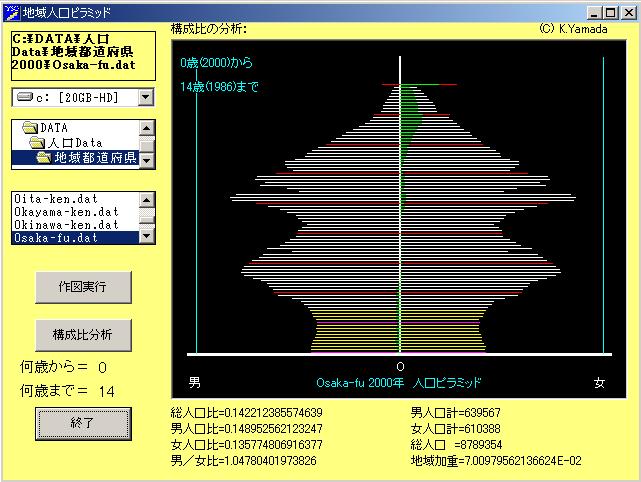
Task: Click the DATA folder icon
Action: 29,128
